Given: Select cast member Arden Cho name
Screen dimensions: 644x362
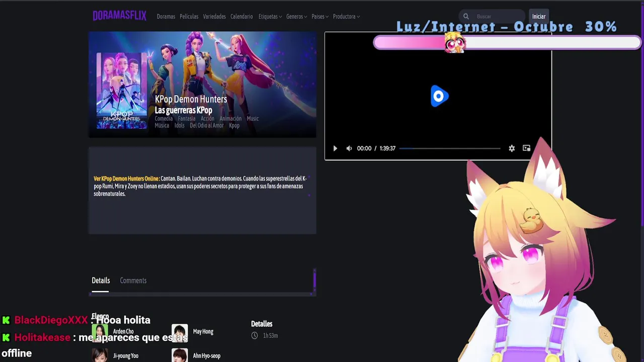Looking at the screenshot, I should coord(123,332).
